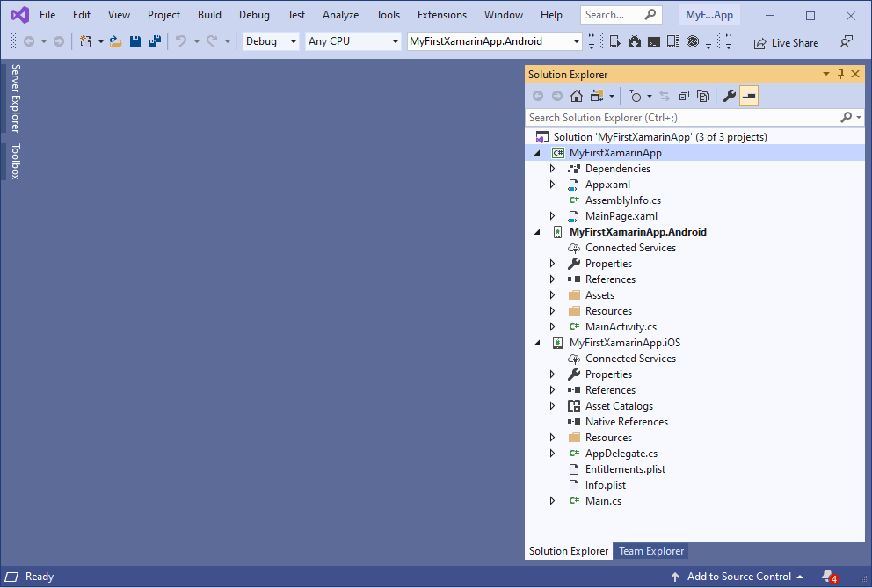The image size is (872, 588).
Task: Click the top Search box in title bar
Action: click(621, 15)
